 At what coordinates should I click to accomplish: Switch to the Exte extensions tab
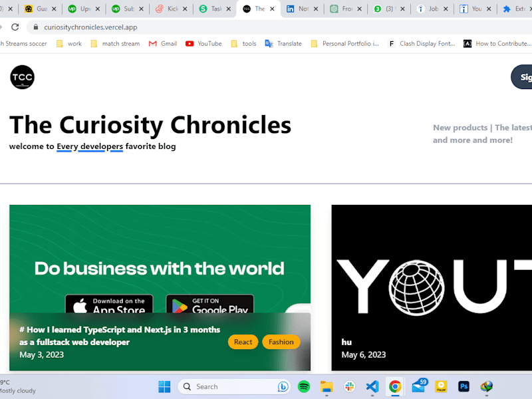click(x=516, y=9)
